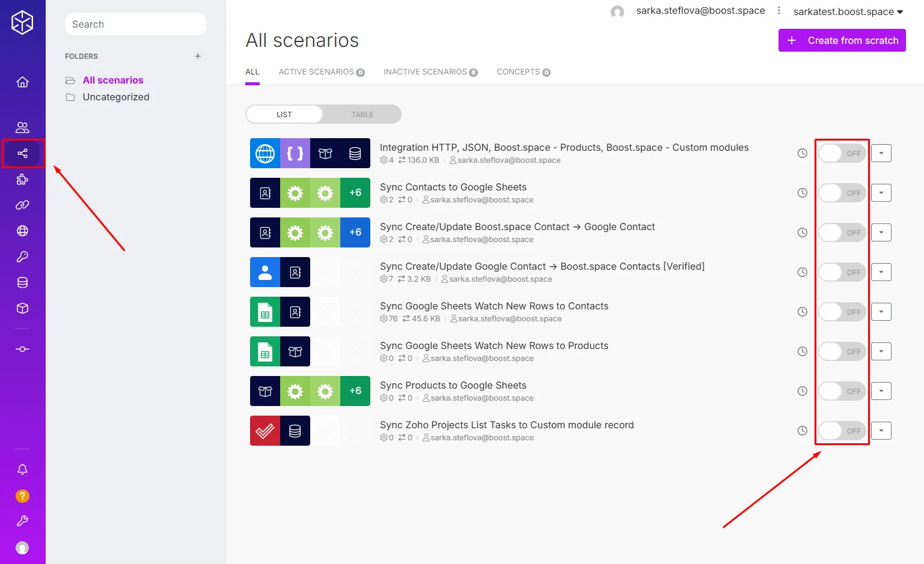Open the Scenarios share icon in sidebar
The height and width of the screenshot is (564, 924).
point(22,153)
